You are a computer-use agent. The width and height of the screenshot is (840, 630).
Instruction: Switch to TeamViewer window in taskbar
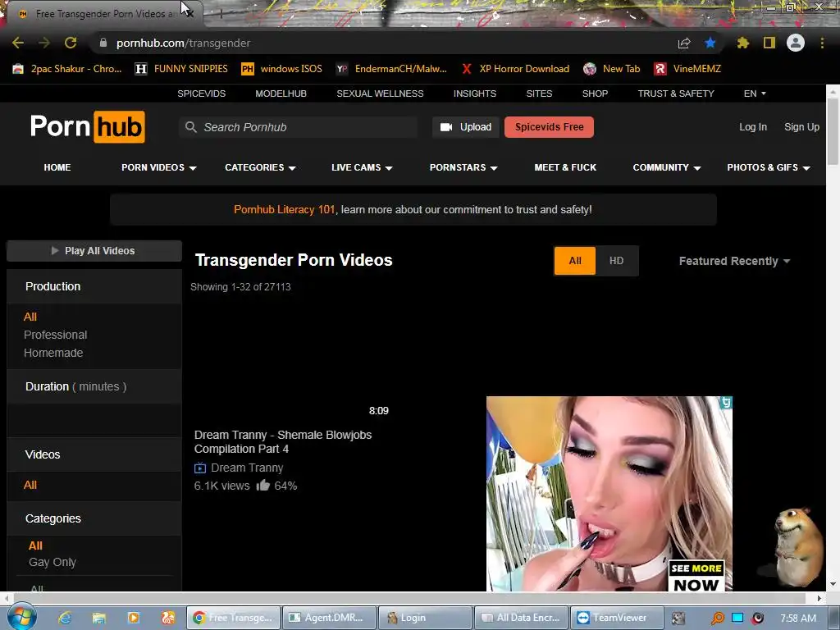click(617, 618)
